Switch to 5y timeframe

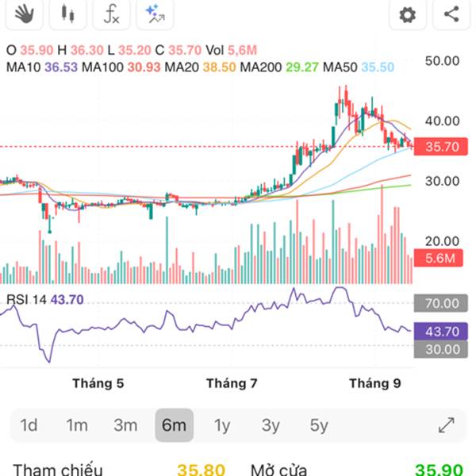click(x=319, y=425)
